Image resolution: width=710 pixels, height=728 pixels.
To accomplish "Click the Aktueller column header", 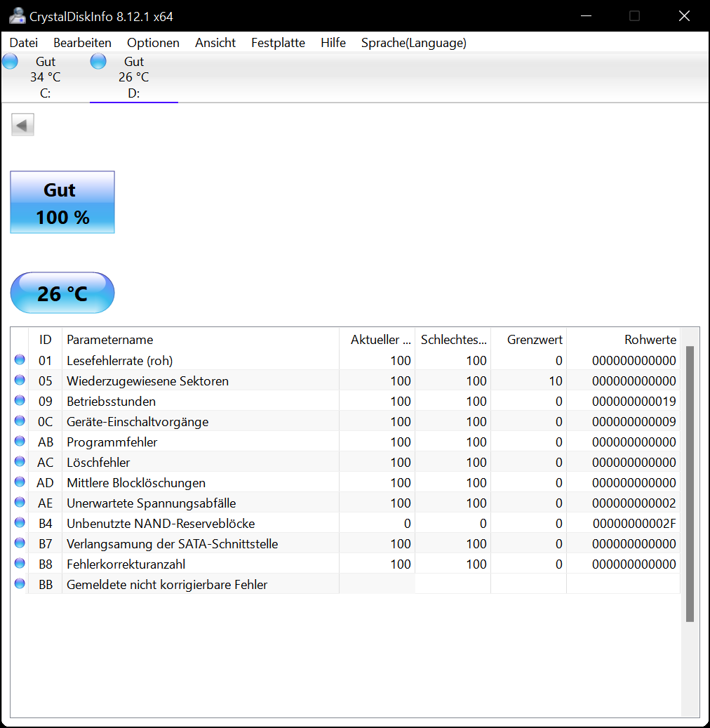I will click(377, 339).
